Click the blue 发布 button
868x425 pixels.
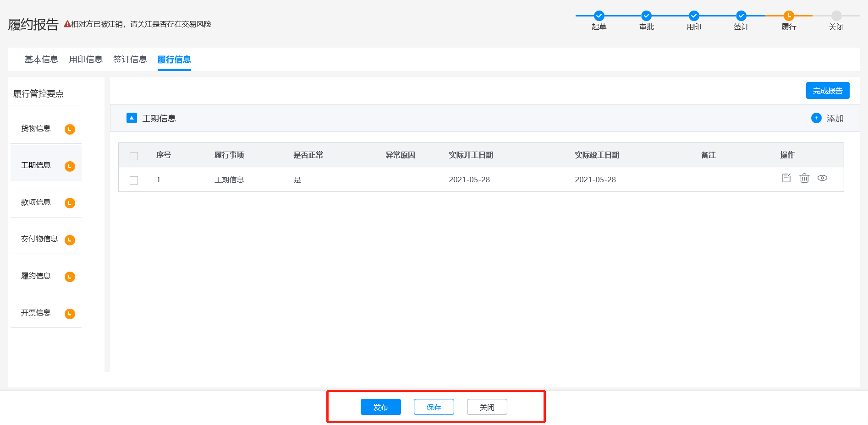(380, 407)
